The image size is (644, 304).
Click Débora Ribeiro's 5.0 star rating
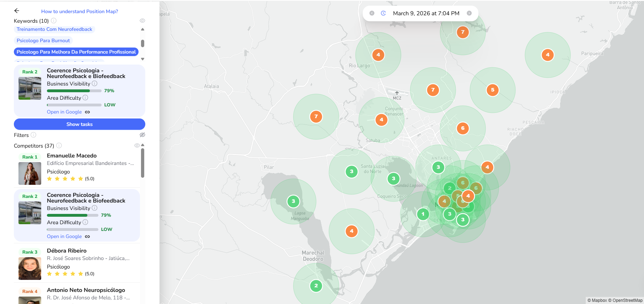click(x=71, y=273)
